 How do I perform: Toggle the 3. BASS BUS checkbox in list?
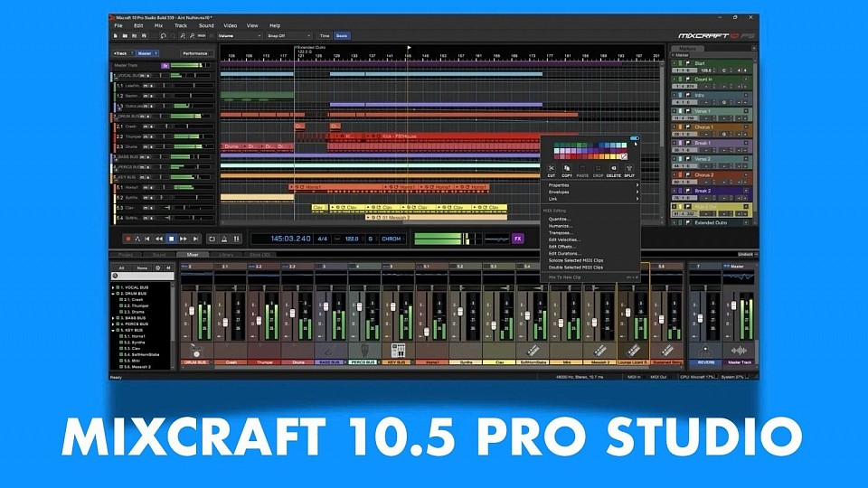(x=118, y=318)
